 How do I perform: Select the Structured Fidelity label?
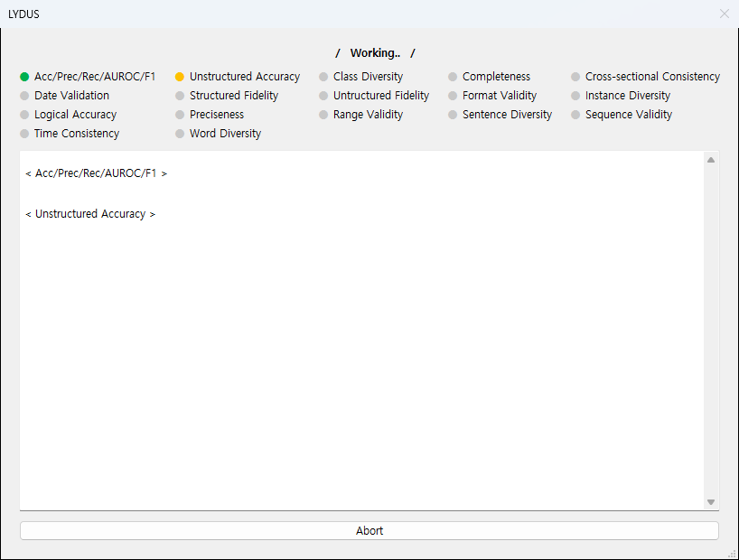tap(234, 95)
